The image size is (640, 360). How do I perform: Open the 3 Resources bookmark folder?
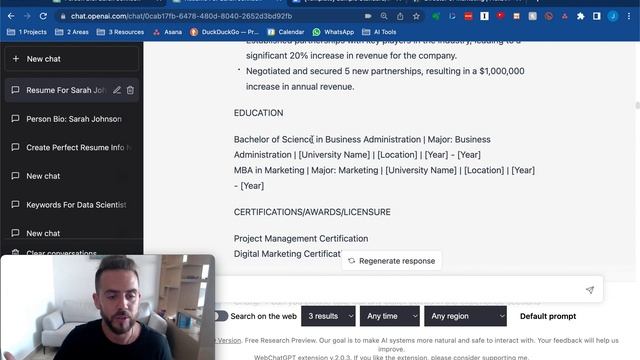click(x=120, y=32)
